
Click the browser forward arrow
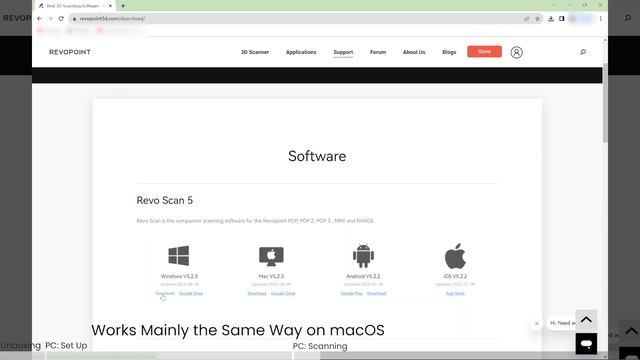pos(50,18)
